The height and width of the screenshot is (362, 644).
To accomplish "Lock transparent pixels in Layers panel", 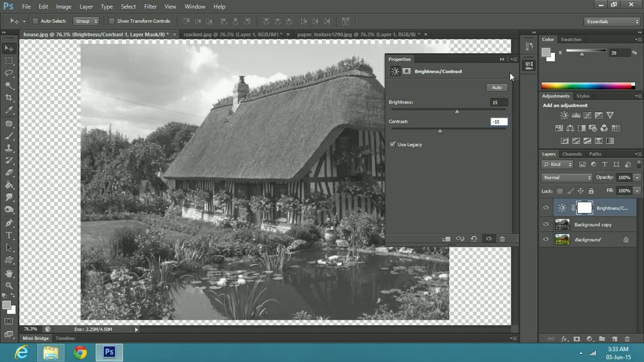I will point(559,191).
